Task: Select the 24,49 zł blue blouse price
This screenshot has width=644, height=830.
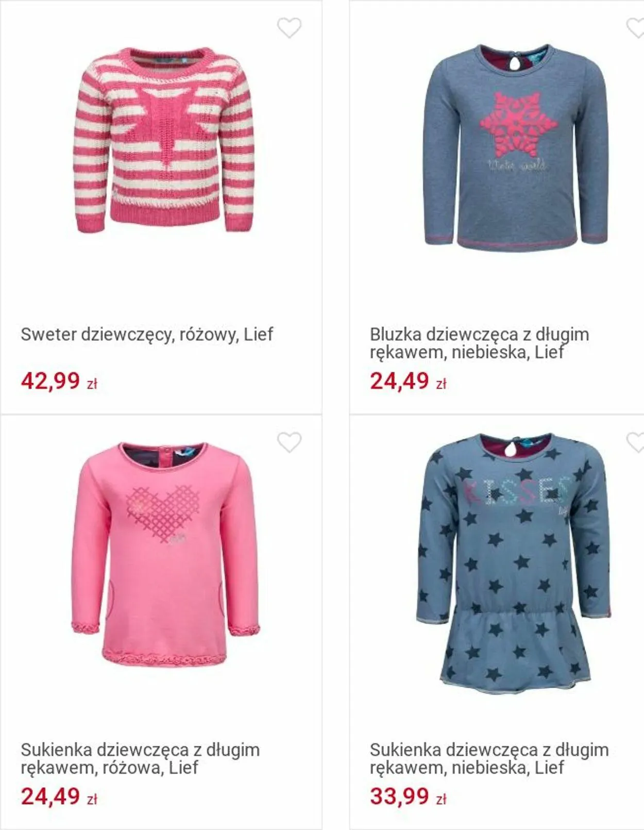Action: click(x=408, y=381)
